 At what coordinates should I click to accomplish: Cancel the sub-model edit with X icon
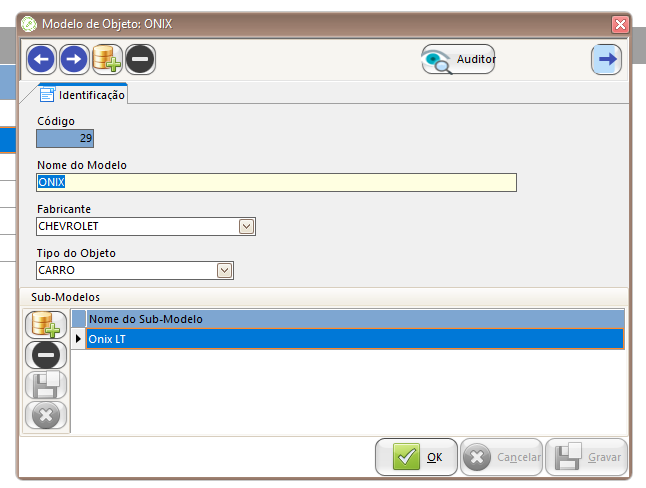point(46,415)
